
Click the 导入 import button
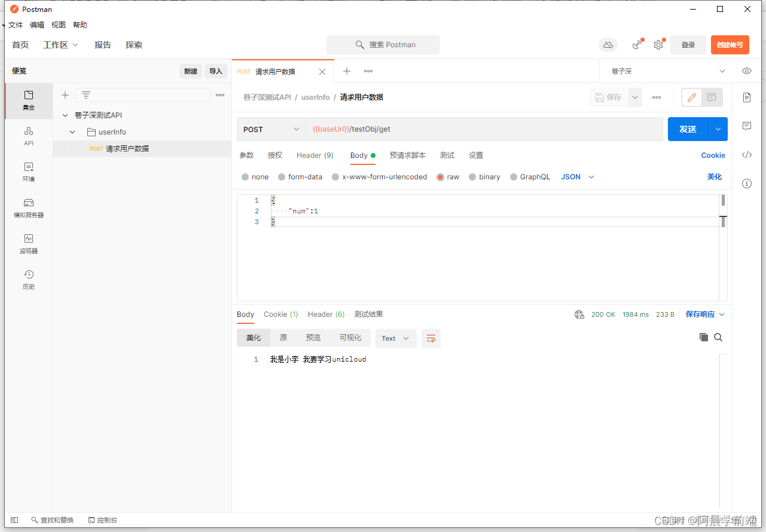point(216,71)
